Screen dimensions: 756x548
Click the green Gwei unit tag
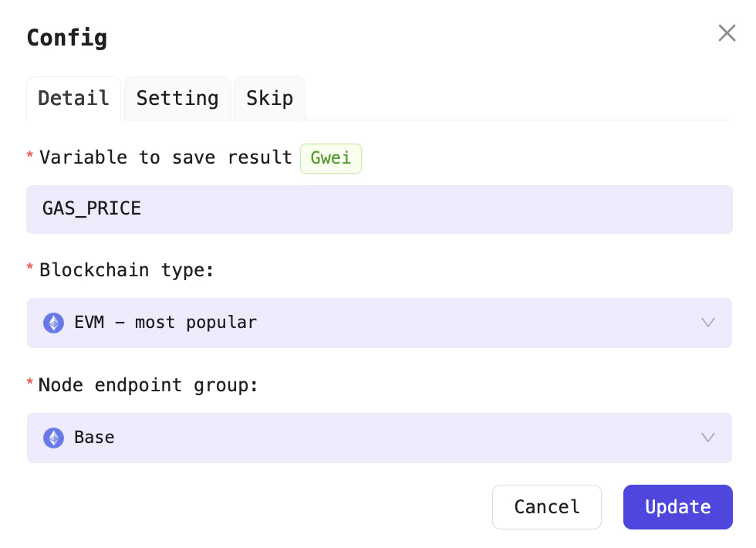click(x=330, y=158)
